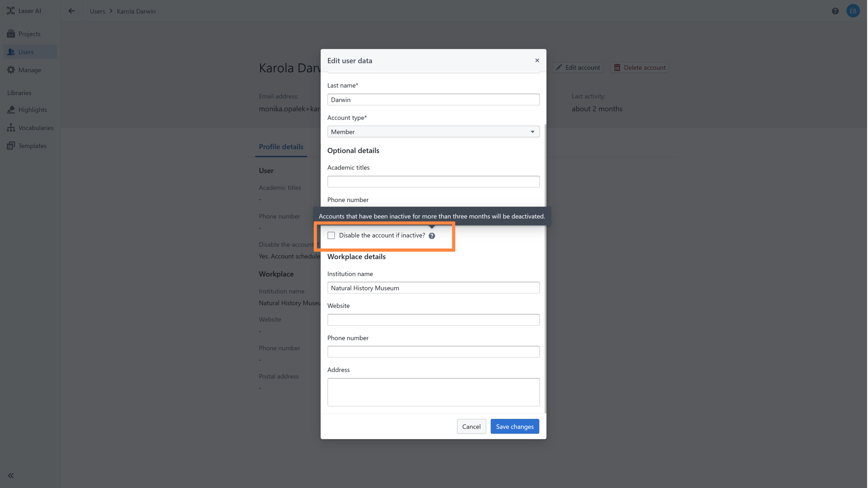Cancel editing user data

click(471, 426)
